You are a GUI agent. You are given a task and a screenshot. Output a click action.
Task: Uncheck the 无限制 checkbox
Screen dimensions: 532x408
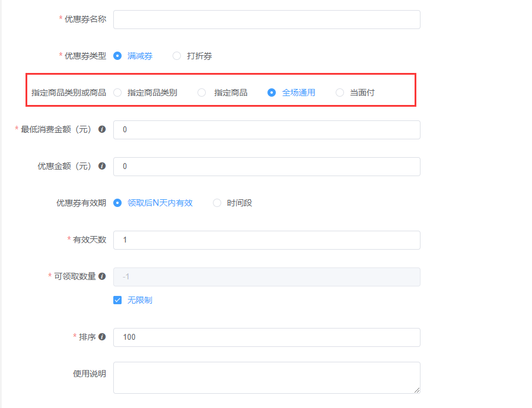coord(117,300)
